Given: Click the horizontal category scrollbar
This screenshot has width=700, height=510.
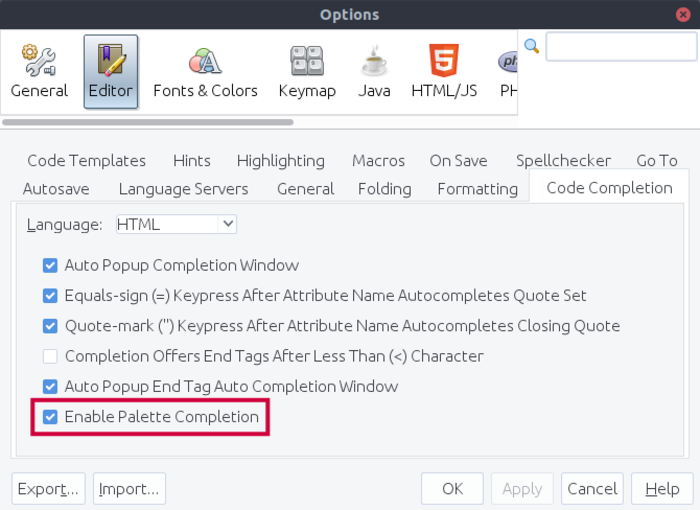Looking at the screenshot, I should (x=148, y=123).
